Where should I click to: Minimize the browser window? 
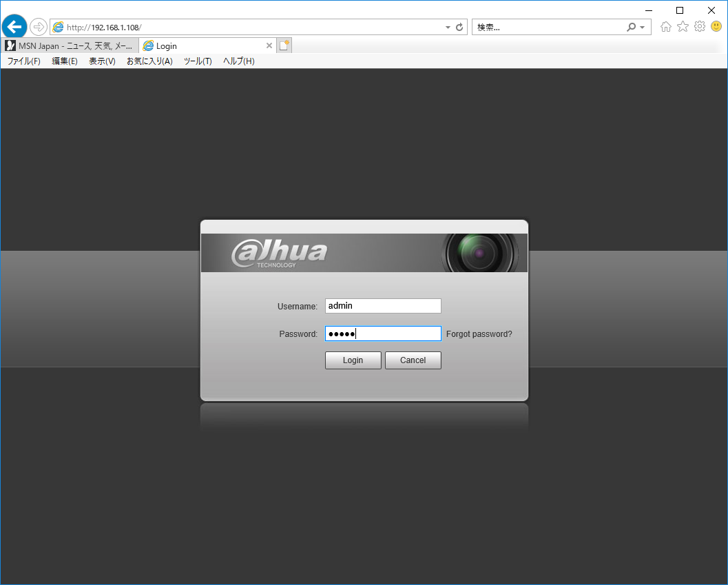click(x=649, y=10)
